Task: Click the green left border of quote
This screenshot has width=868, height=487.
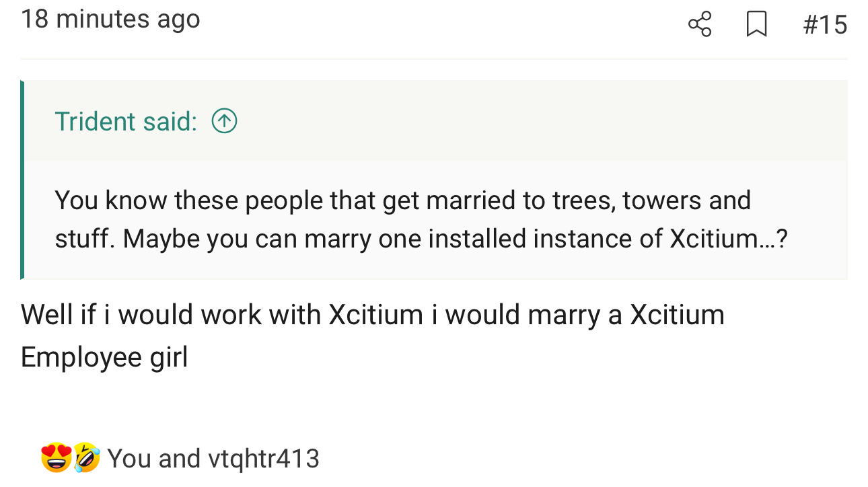Action: [x=22, y=180]
